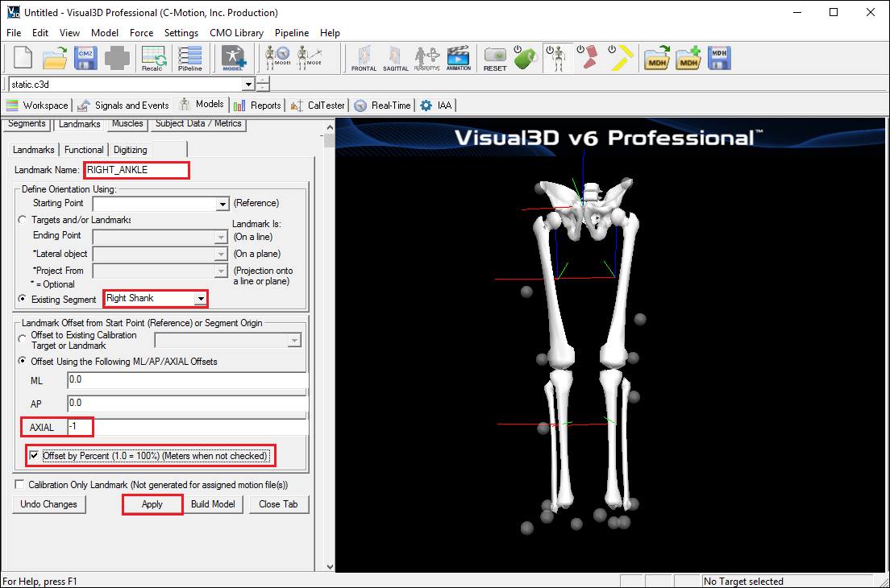Screen dimensions: 890x588
Task: Click the Undo Changes button
Action: [49, 504]
